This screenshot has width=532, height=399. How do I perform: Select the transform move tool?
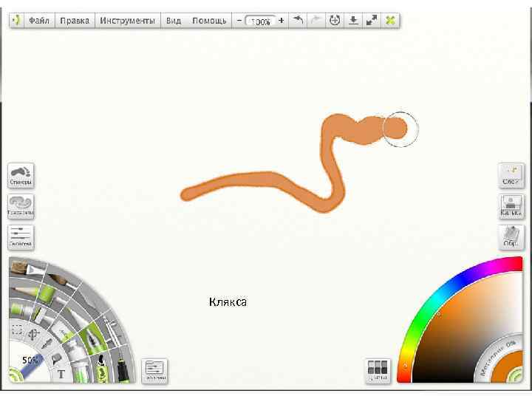34,335
